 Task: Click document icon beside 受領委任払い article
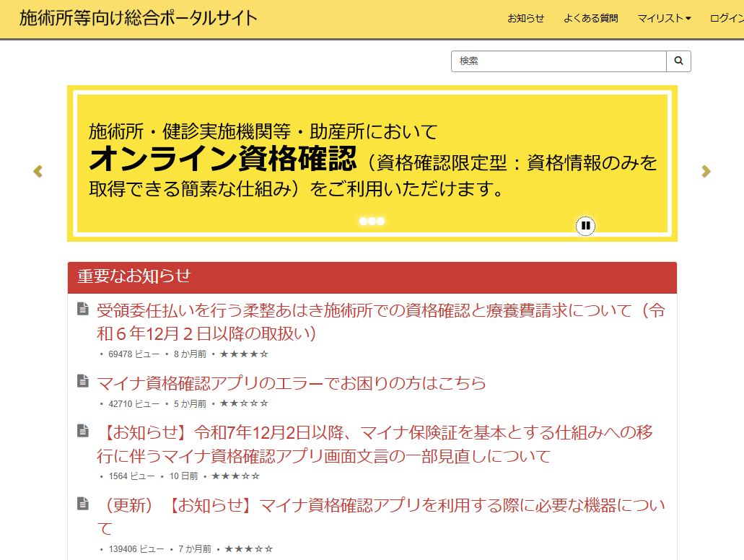pyautogui.click(x=83, y=310)
